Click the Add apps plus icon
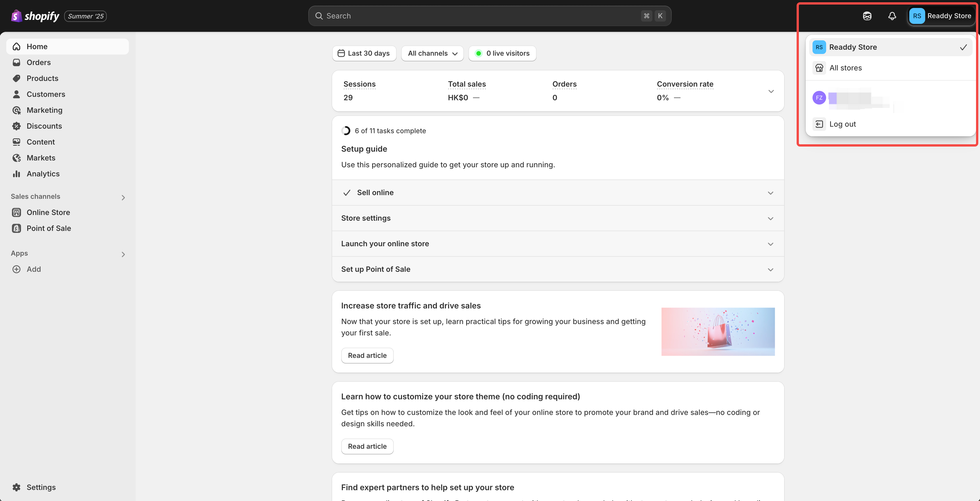 pyautogui.click(x=16, y=269)
